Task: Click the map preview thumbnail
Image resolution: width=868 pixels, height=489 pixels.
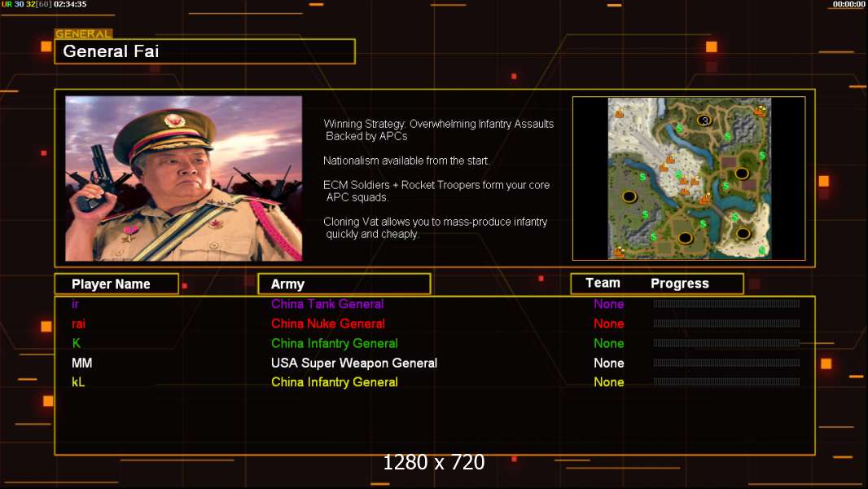Action: tap(689, 178)
